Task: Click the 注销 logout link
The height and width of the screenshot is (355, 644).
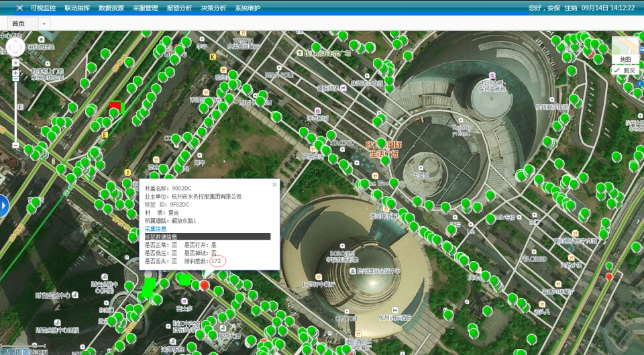Action: pyautogui.click(x=571, y=8)
